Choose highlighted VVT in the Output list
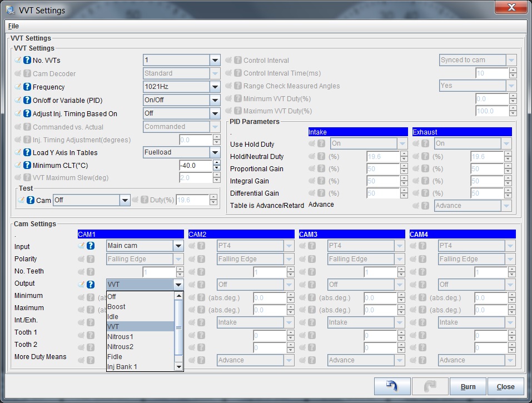 click(x=141, y=327)
